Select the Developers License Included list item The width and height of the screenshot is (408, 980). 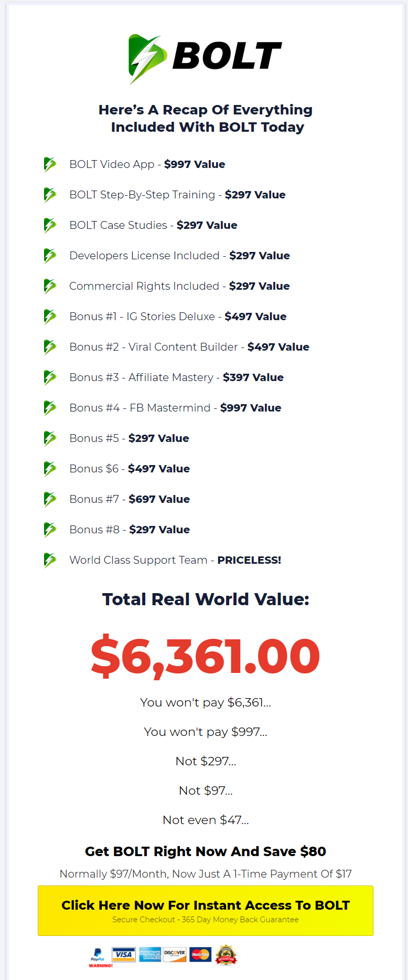pos(179,256)
